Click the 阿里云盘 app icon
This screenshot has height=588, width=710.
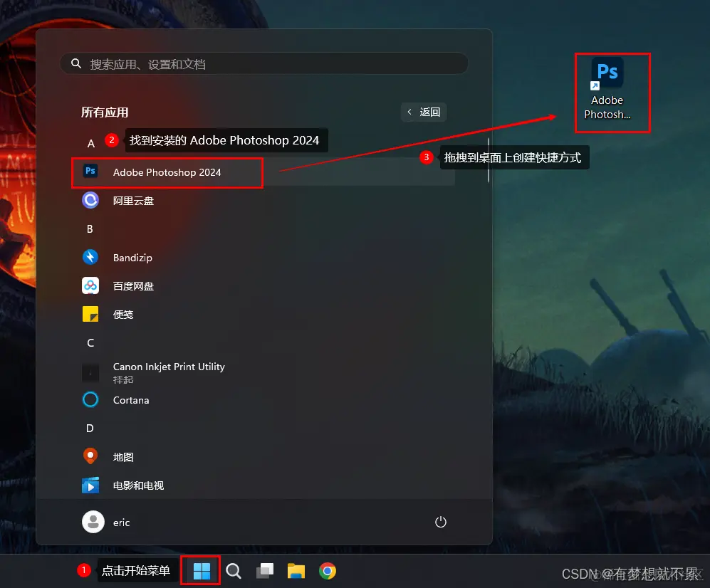(x=90, y=200)
